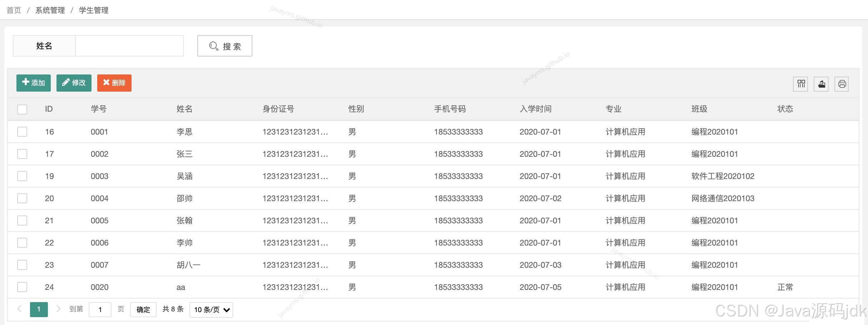The width and height of the screenshot is (868, 325).
Task: Click the jump-to page number input
Action: [100, 310]
